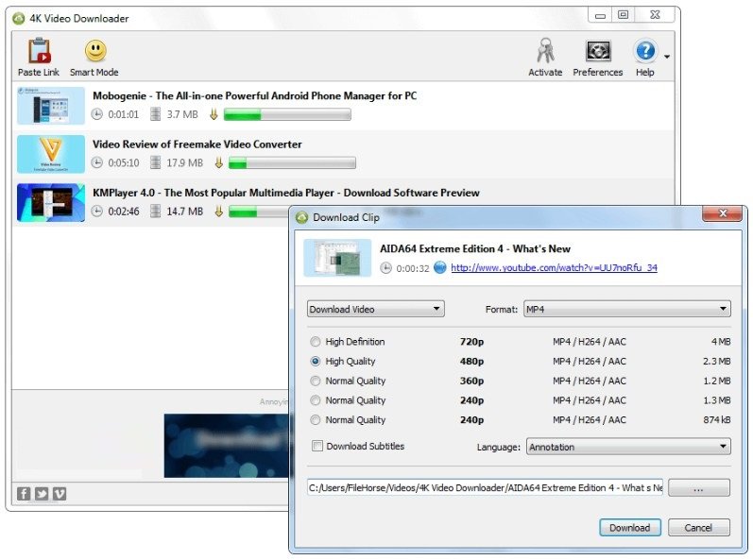Select High Quality 480p radio option
The image size is (753, 560).
(x=315, y=361)
